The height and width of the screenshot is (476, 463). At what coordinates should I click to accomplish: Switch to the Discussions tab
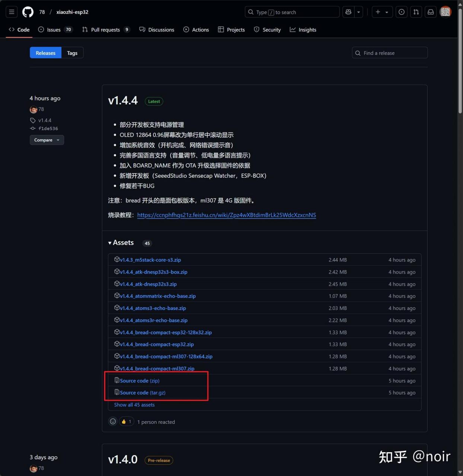coord(157,30)
